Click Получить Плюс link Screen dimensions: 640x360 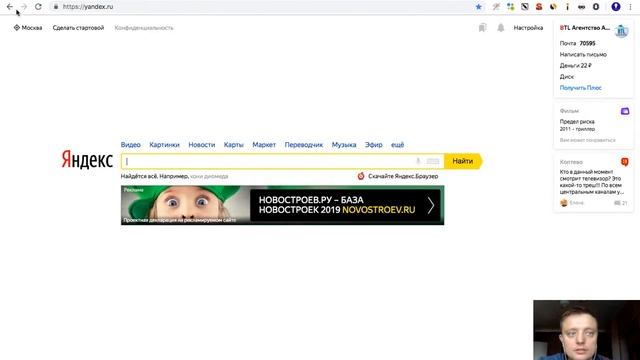pyautogui.click(x=580, y=88)
